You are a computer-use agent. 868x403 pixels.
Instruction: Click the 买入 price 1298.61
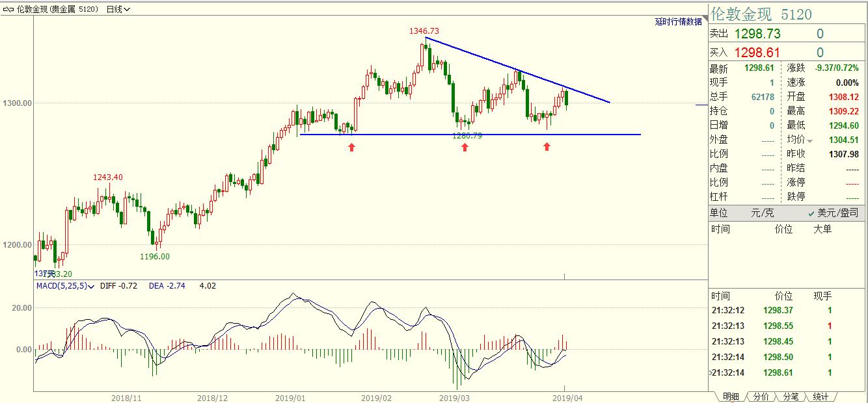click(x=757, y=53)
